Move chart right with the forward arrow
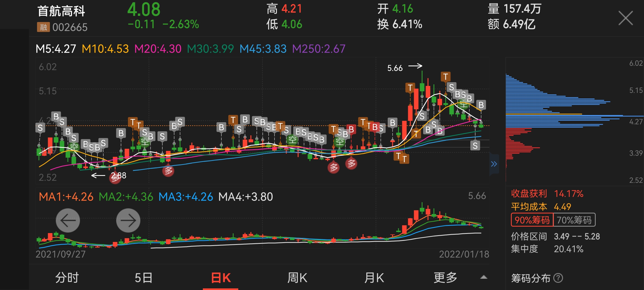 [128, 220]
